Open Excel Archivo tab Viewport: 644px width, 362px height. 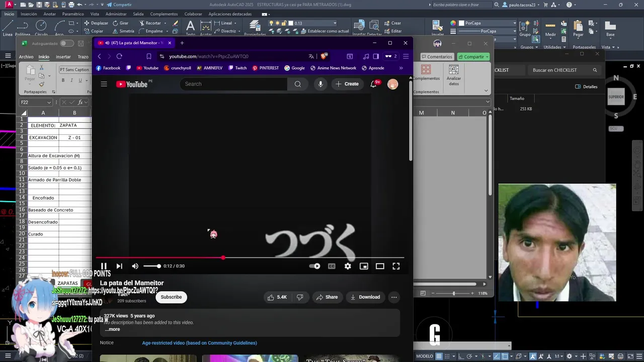tap(26, 57)
